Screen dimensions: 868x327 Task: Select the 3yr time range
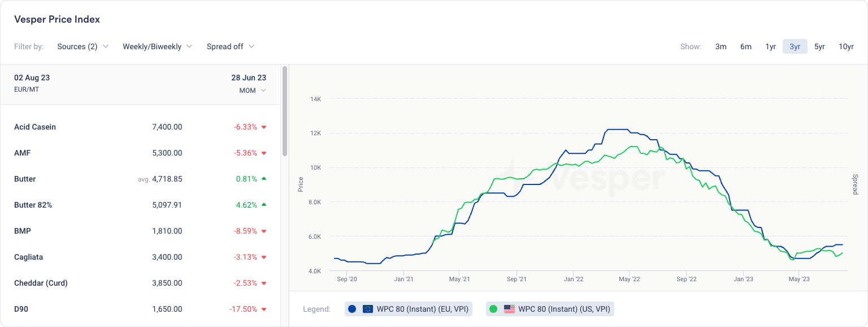795,46
